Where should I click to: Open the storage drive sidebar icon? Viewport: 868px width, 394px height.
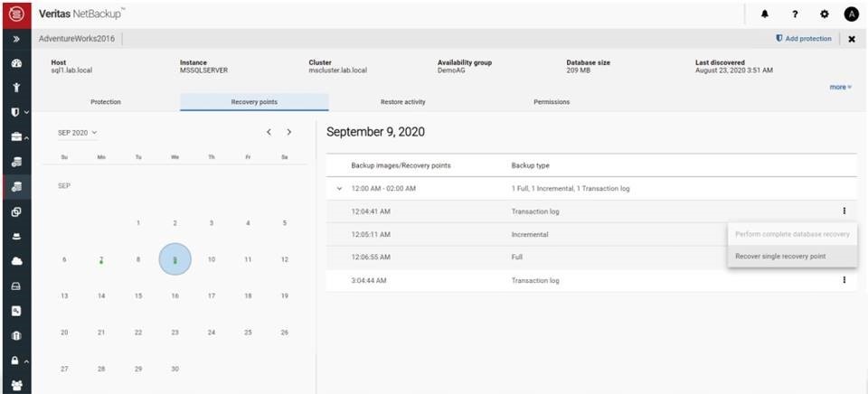click(16, 286)
